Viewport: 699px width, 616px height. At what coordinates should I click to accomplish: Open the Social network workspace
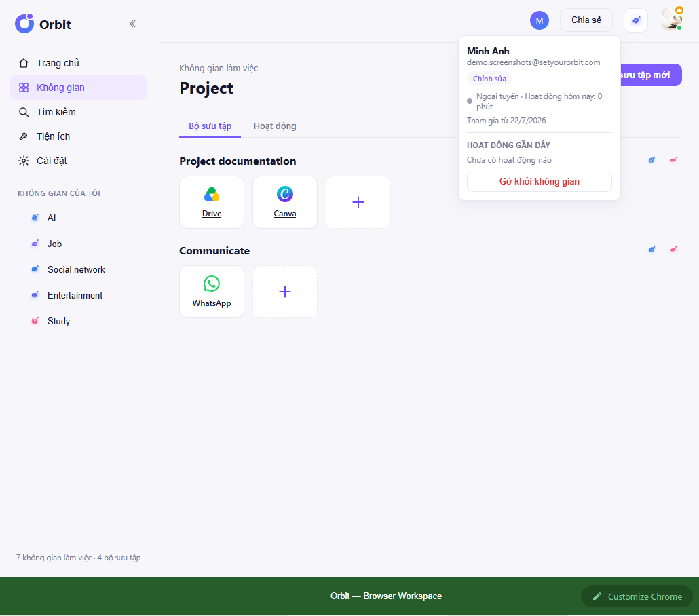point(76,269)
